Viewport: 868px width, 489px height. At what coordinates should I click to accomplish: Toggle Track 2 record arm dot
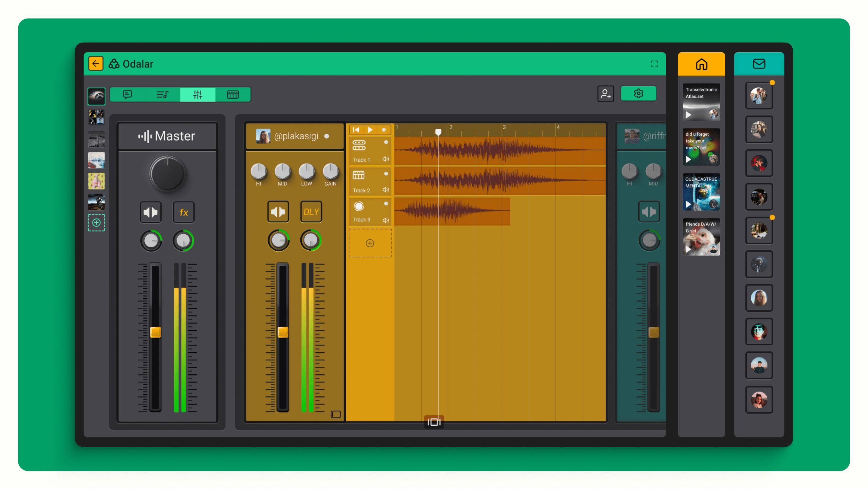386,174
